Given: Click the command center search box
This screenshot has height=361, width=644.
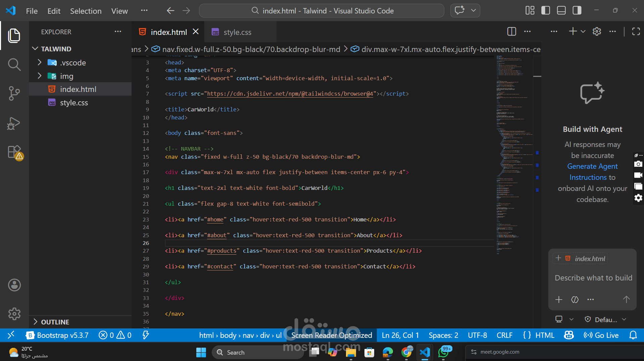Looking at the screenshot, I should 321,11.
